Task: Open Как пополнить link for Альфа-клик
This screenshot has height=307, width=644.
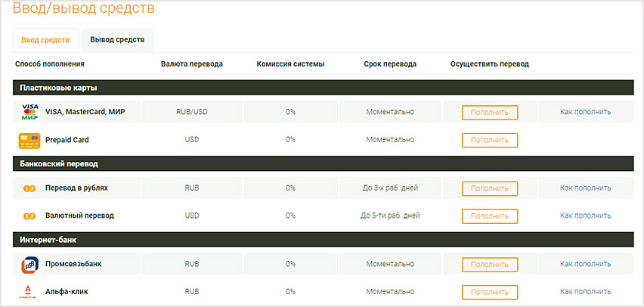Action: pyautogui.click(x=586, y=292)
